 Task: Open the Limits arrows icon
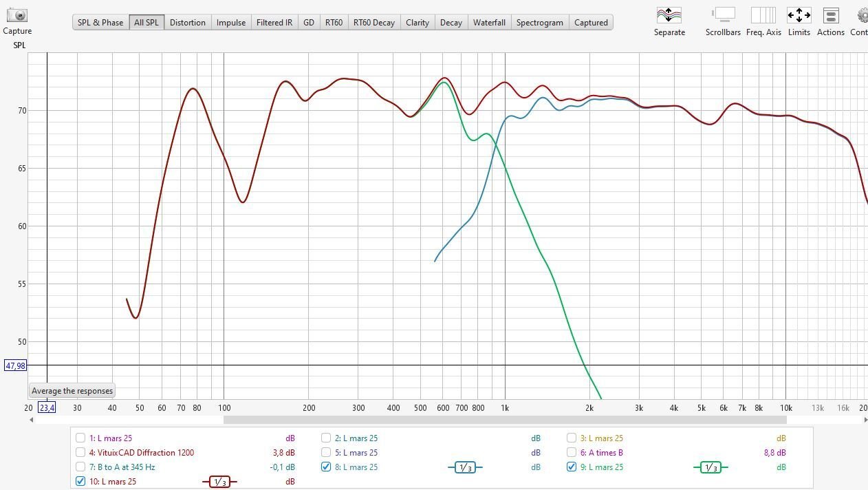point(799,14)
